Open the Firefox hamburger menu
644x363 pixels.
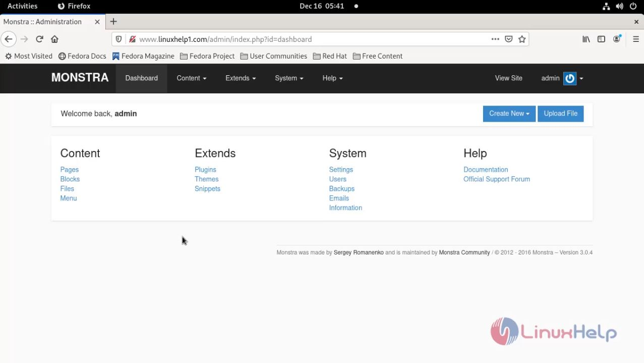click(x=635, y=39)
